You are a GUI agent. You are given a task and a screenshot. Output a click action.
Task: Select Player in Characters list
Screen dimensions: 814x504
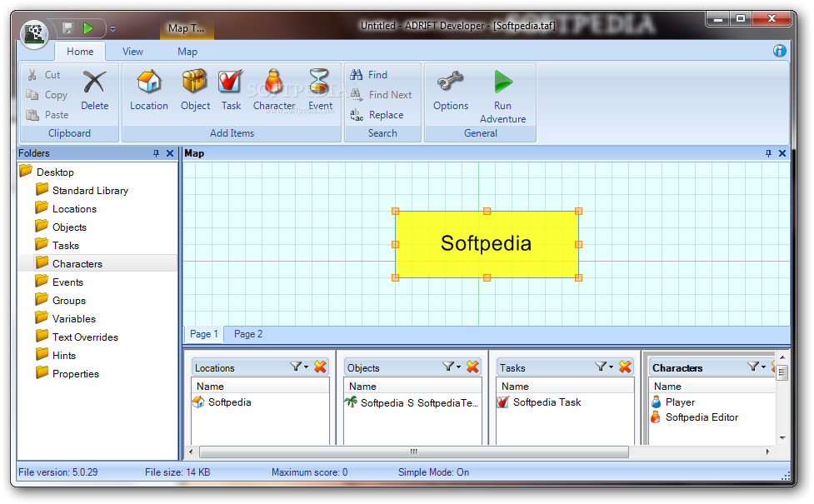(x=673, y=402)
